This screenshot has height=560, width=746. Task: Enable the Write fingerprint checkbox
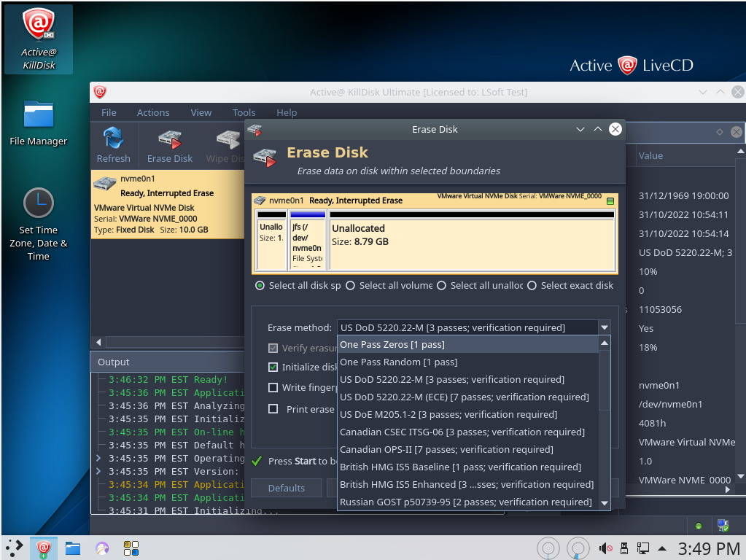tap(273, 388)
